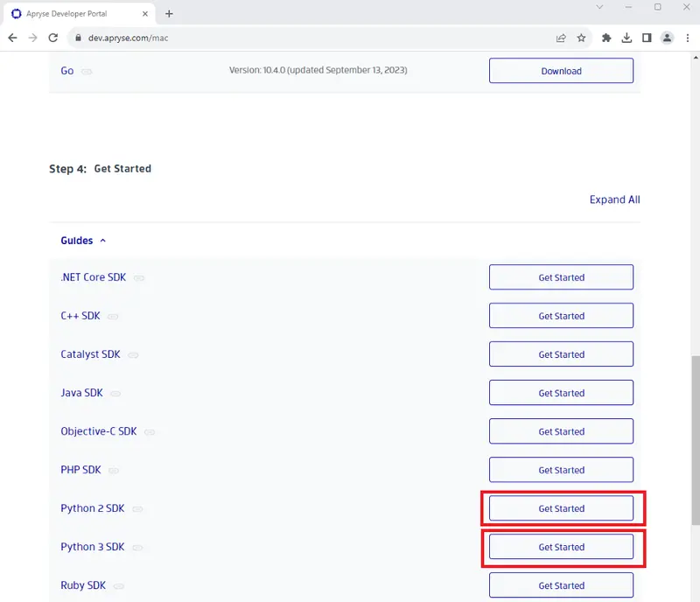700x602 pixels.
Task: Click Get Started for Java SDK
Action: pos(561,393)
